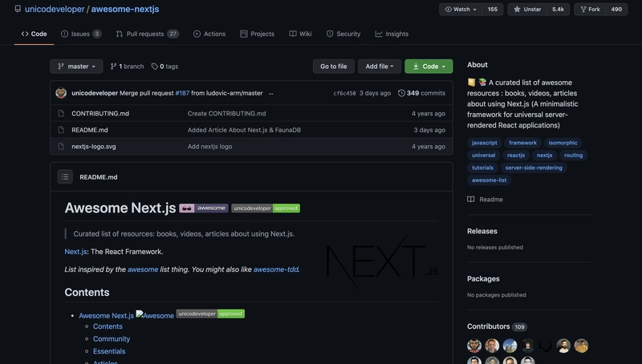Select the awesome-list topic tag
Viewport: 642px width, 364px height.
click(489, 180)
